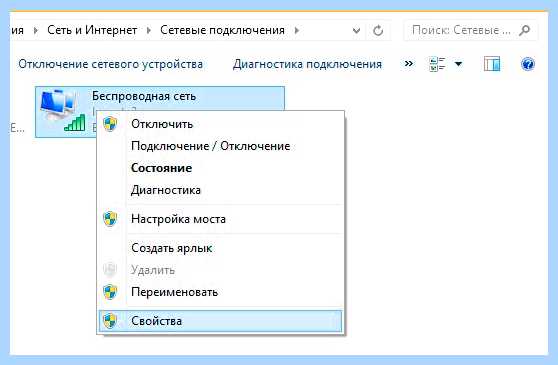
Task: Click shield icon beside 'Отключить'
Action: (110, 124)
